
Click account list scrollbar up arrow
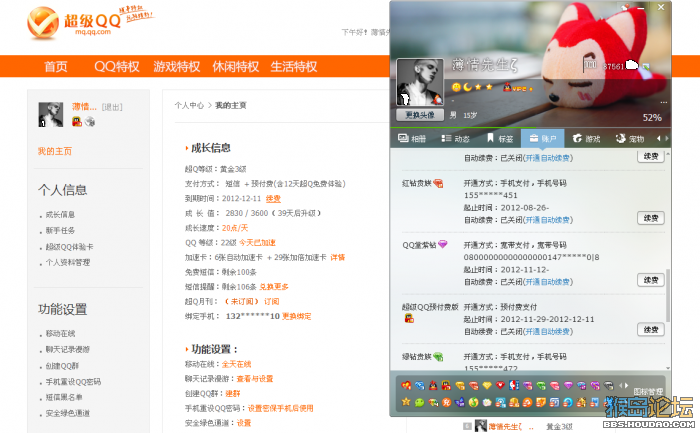click(x=668, y=154)
